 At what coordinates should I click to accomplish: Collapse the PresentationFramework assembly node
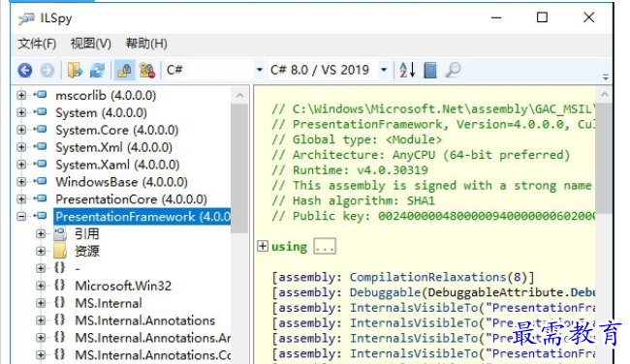click(21, 216)
